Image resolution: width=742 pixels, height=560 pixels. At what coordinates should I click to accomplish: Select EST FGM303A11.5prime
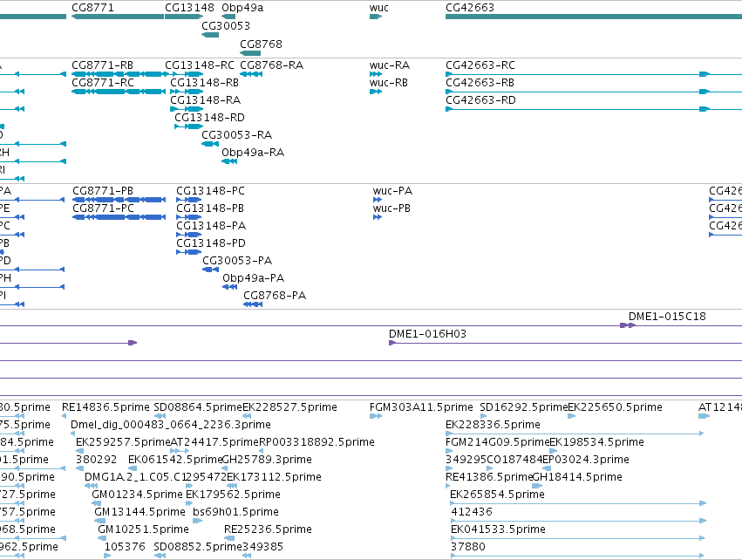click(x=421, y=407)
